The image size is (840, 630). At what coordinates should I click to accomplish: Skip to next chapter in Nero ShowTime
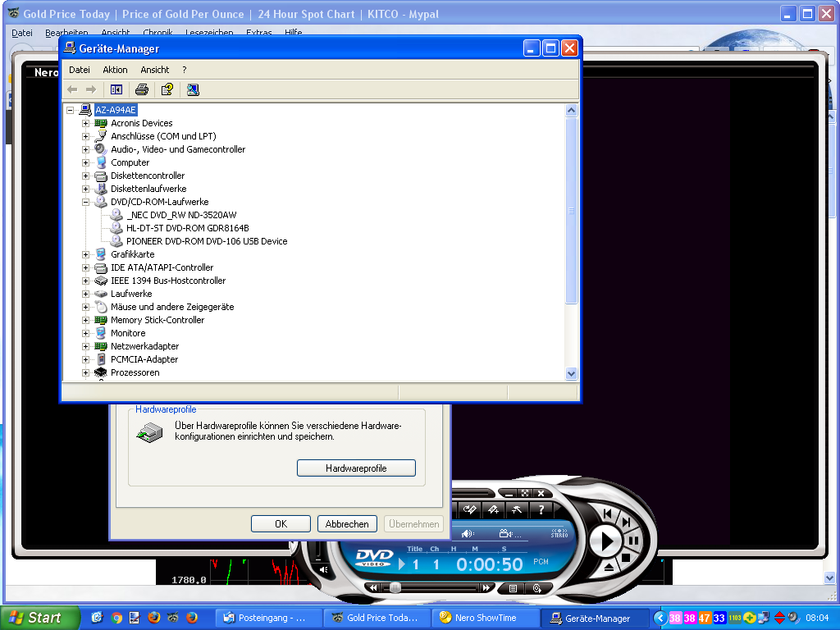(x=626, y=523)
